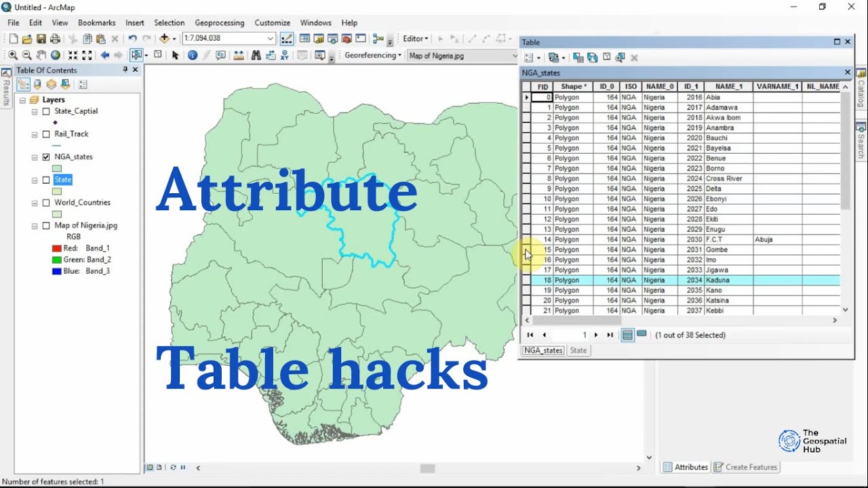Collapse the Layers group in Table Of Contents

[22, 100]
